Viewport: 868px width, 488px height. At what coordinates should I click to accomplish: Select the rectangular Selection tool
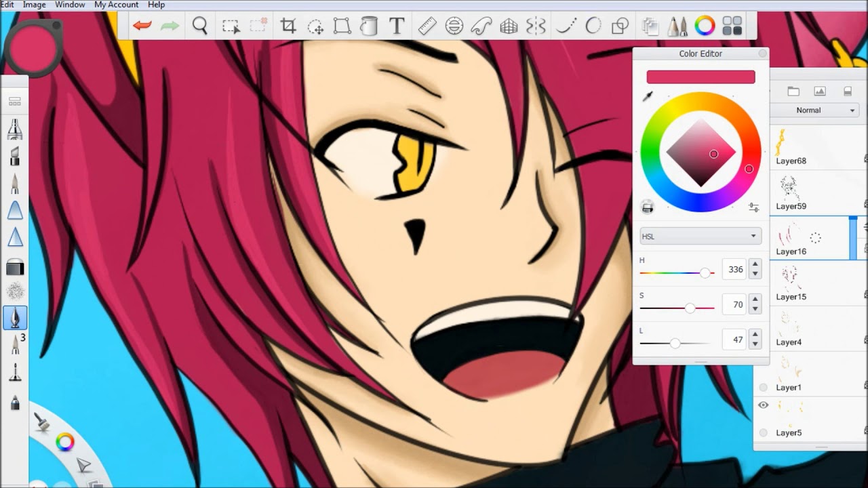(231, 26)
